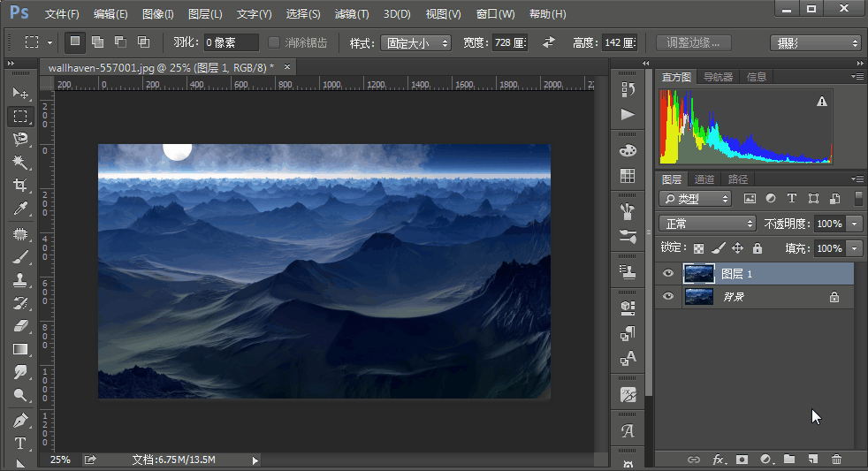Screen dimensions: 868x471
Task: Select the Horizontal Type tool
Action: 20,444
